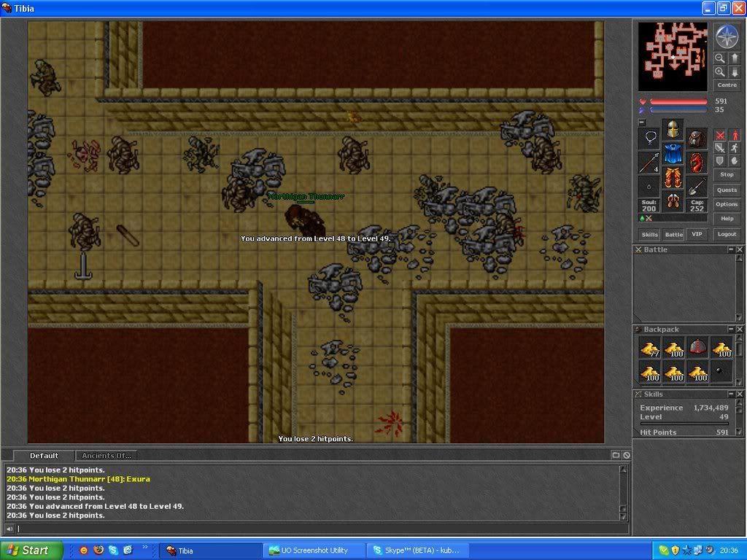Zoom out the minimap with the minus magnifier
This screenshot has width=747, height=560.
tap(719, 58)
